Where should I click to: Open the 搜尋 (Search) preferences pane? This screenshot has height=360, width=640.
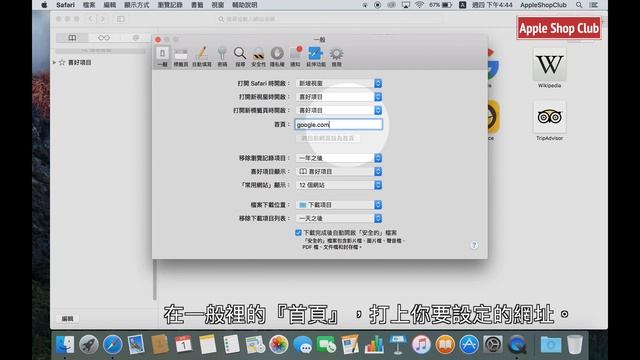click(x=240, y=57)
